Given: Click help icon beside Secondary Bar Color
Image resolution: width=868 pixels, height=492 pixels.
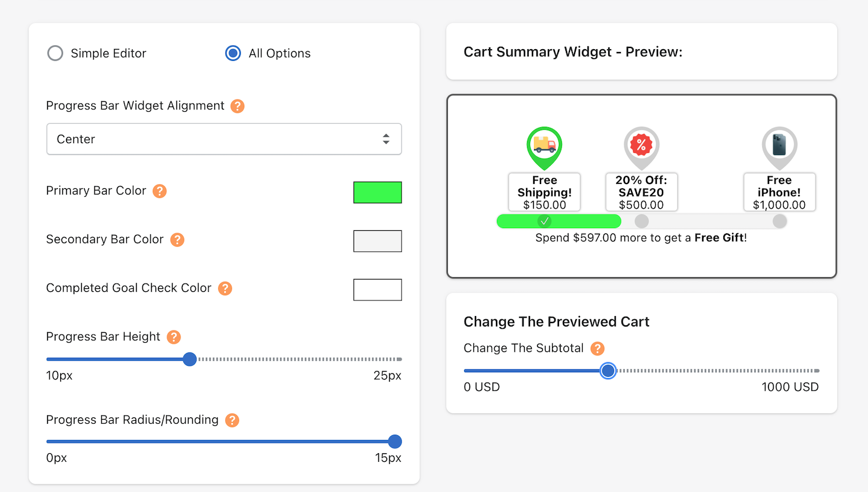Looking at the screenshot, I should click(177, 240).
